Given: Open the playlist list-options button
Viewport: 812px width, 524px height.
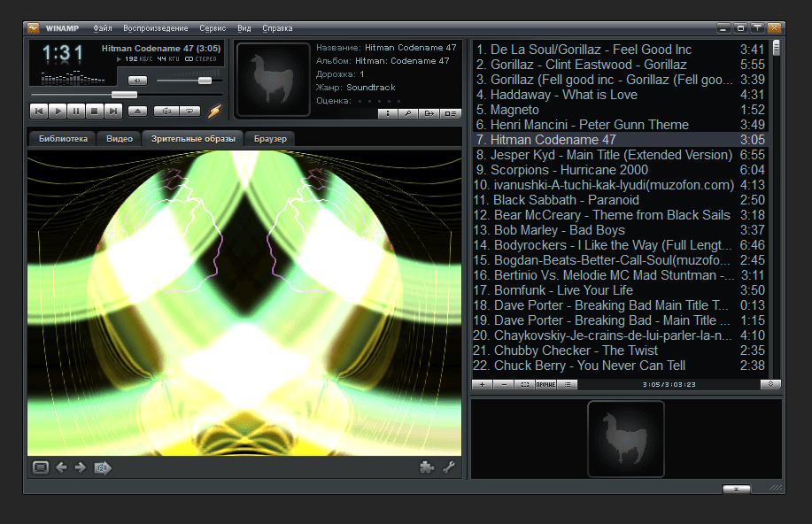Looking at the screenshot, I should (x=567, y=384).
